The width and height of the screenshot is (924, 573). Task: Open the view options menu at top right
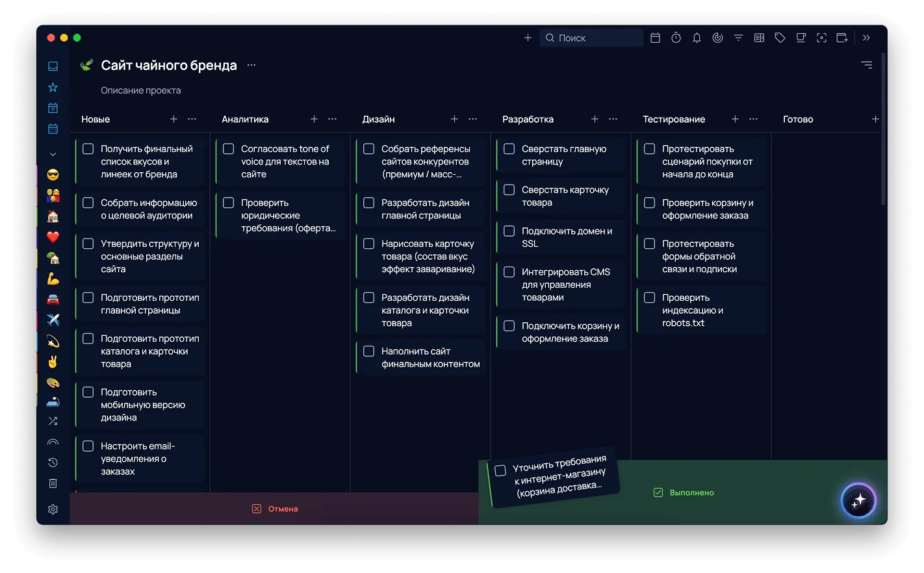(x=867, y=65)
